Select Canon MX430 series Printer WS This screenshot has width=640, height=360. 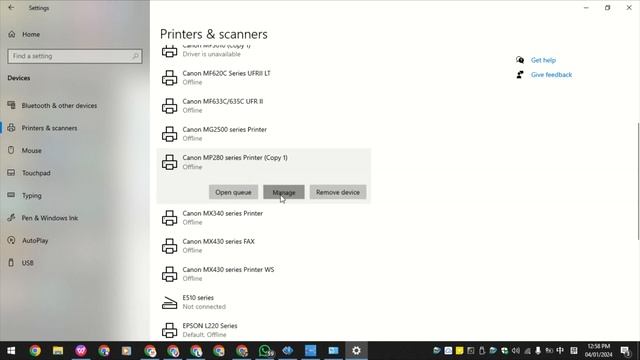pos(264,274)
